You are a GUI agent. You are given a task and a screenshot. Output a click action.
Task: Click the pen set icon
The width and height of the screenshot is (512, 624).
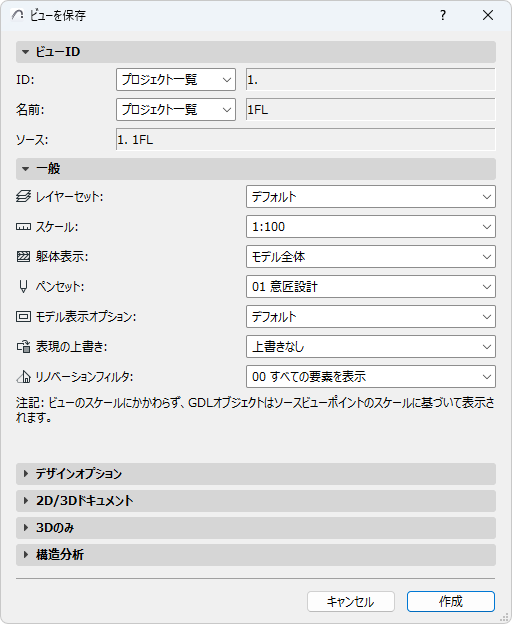(23, 287)
